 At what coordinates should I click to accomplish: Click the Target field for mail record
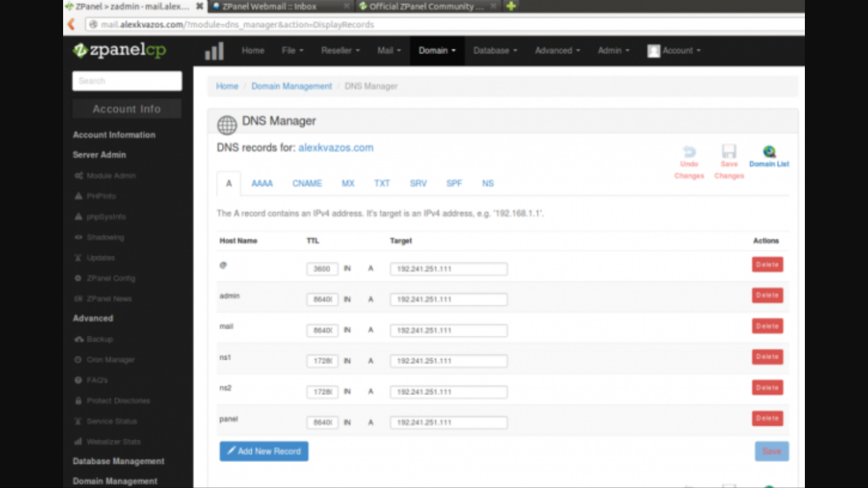click(449, 331)
